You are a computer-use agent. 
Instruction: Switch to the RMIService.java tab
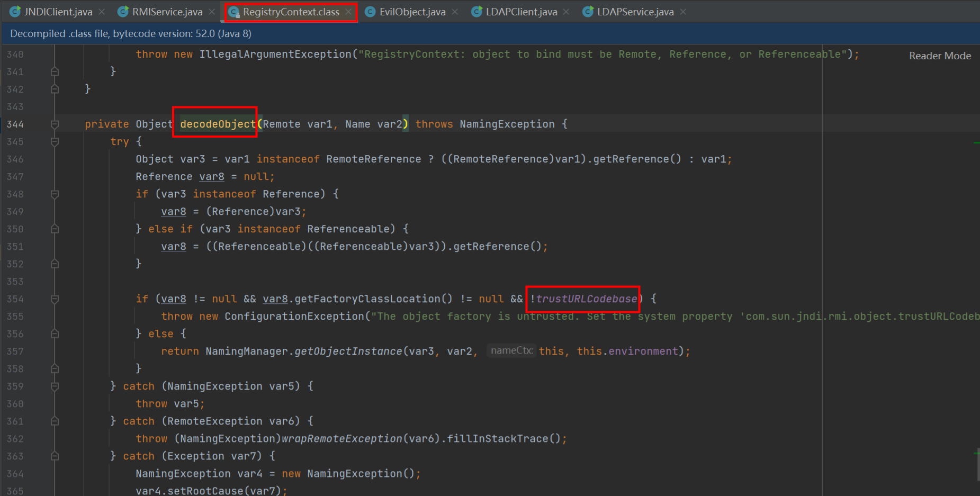[167, 12]
